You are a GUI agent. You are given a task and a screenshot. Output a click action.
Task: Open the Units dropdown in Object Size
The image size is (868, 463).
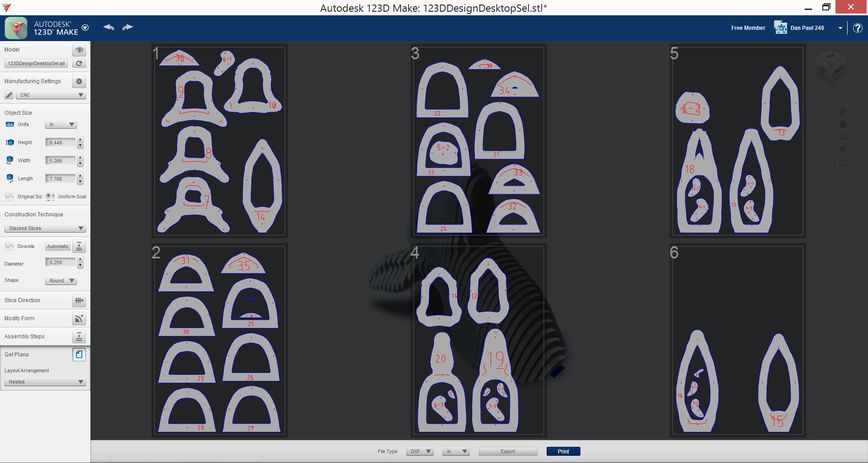(x=61, y=125)
